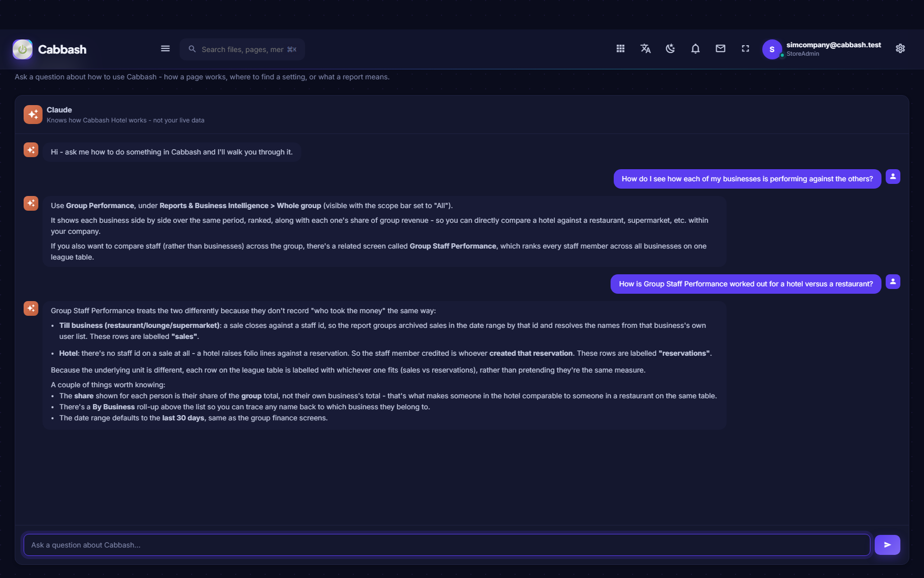This screenshot has width=924, height=578.
Task: Open the user avatar S profile
Action: tap(772, 49)
